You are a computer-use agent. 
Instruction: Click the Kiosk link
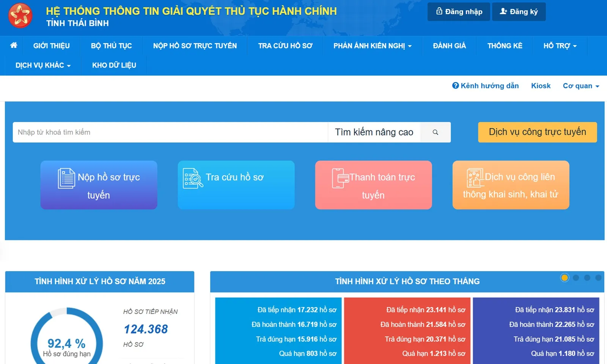pyautogui.click(x=541, y=86)
